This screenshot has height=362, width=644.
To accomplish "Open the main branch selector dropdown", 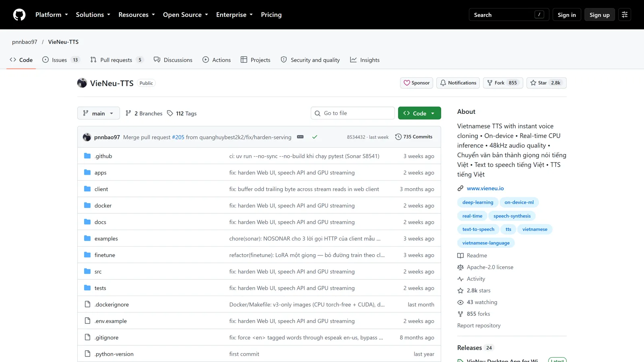I will (x=99, y=113).
